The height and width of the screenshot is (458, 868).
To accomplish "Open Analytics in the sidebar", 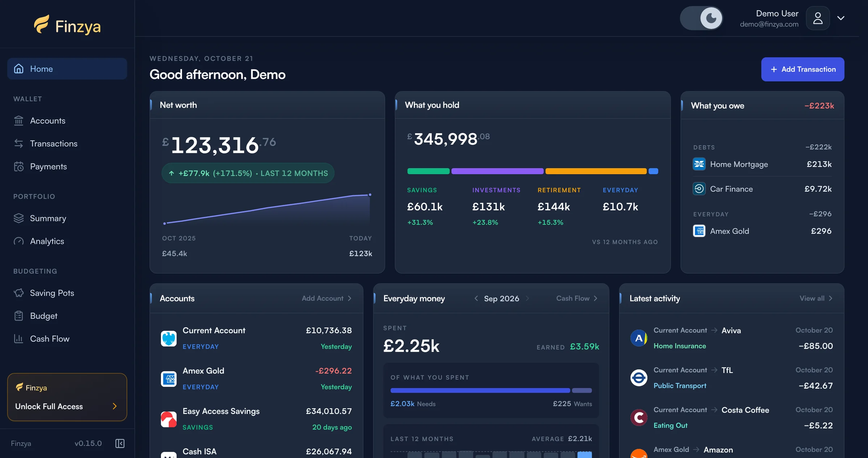I will pos(67,241).
